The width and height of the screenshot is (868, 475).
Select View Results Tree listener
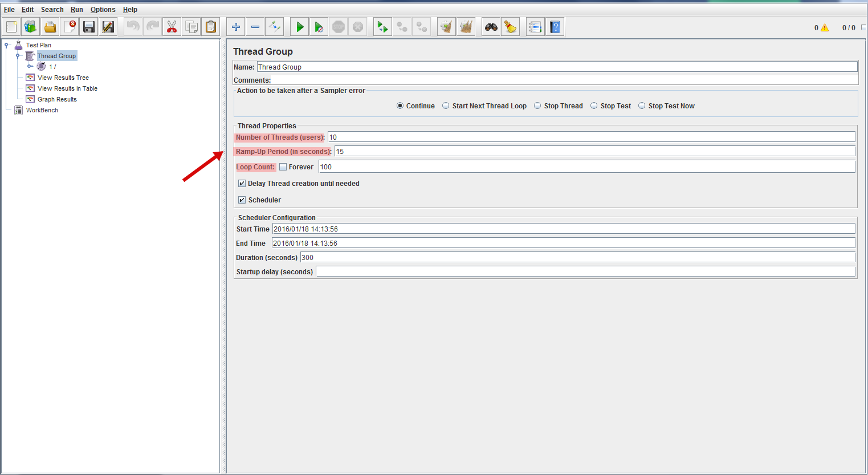[x=63, y=78]
